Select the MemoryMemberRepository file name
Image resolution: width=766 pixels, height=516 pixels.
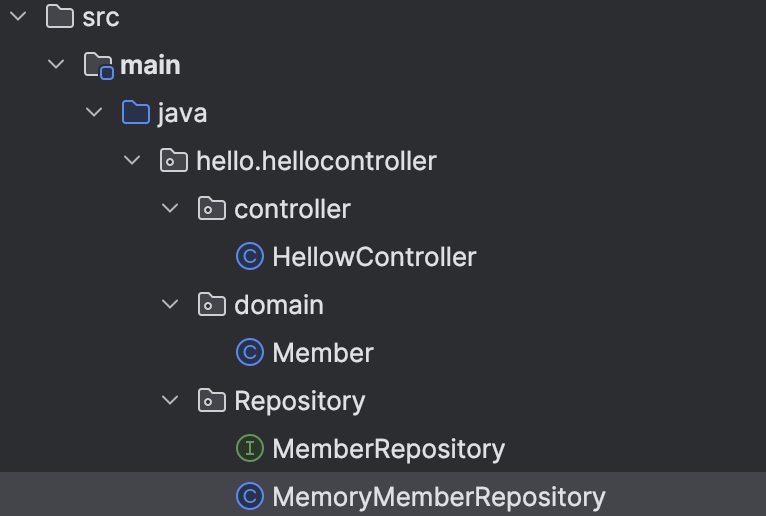[439, 497]
